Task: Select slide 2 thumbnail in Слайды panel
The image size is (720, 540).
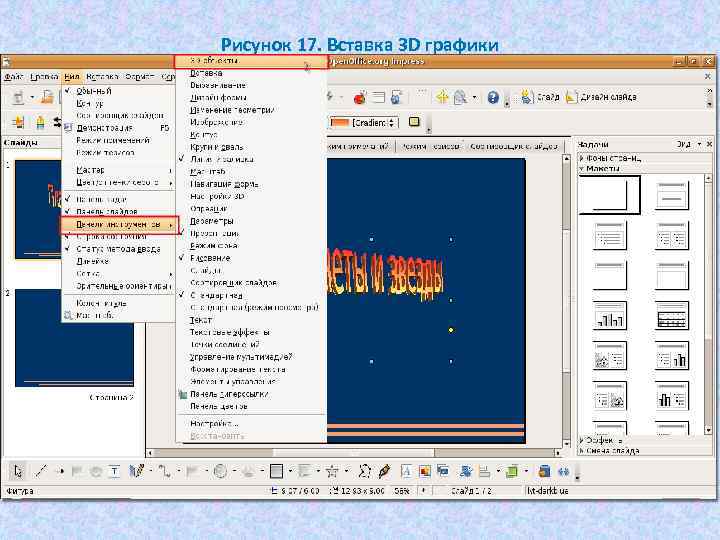Action: point(74,338)
